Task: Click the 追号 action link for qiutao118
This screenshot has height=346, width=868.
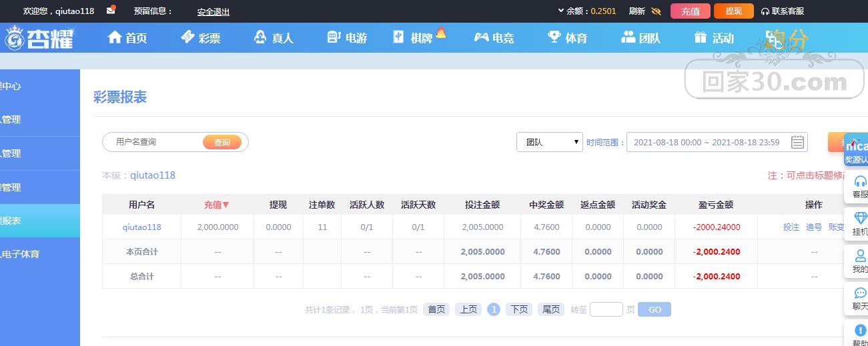Action: point(814,227)
